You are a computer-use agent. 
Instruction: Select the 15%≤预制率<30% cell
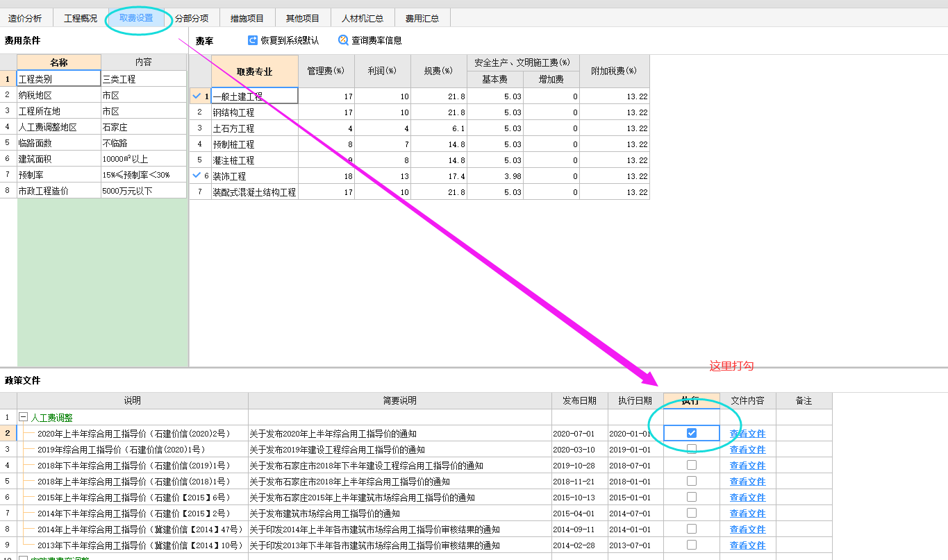[x=144, y=175]
